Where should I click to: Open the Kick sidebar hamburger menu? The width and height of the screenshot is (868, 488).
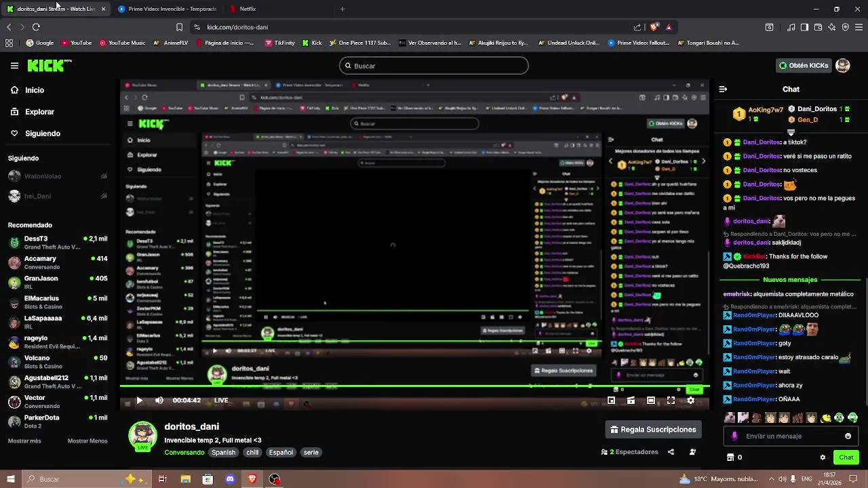click(x=14, y=66)
